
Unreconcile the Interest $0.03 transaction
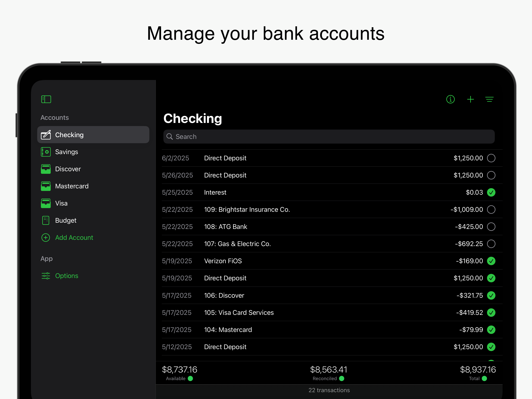(491, 192)
